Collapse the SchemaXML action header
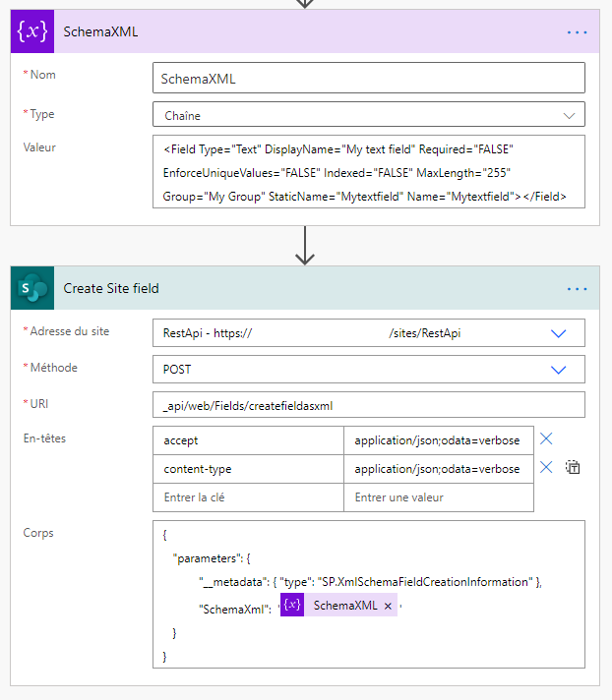 (x=305, y=31)
